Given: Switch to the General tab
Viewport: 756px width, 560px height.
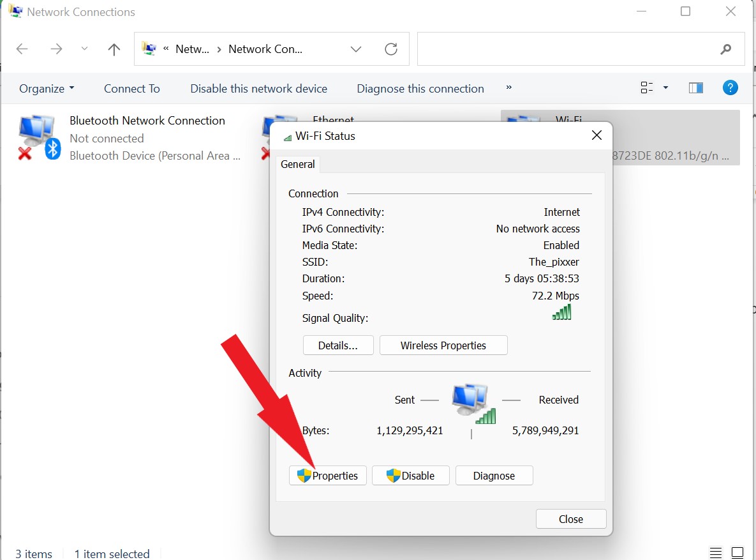Looking at the screenshot, I should [297, 164].
